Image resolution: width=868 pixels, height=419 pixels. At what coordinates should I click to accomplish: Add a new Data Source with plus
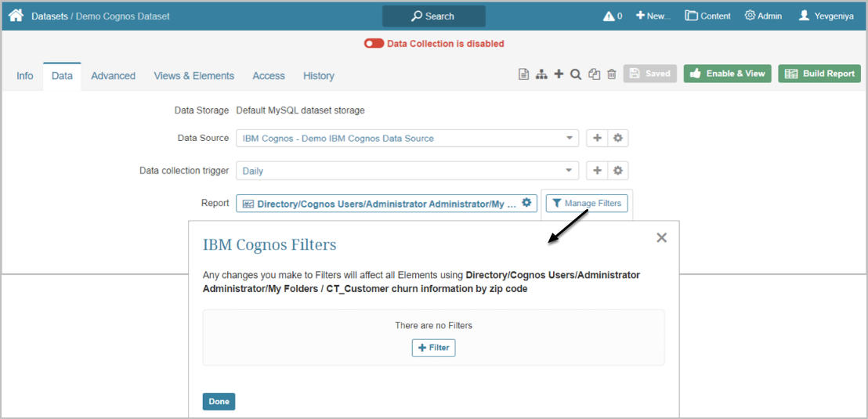pos(597,139)
